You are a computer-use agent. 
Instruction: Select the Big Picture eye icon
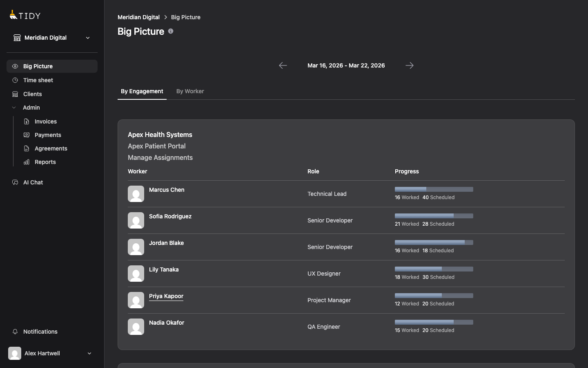pyautogui.click(x=15, y=66)
